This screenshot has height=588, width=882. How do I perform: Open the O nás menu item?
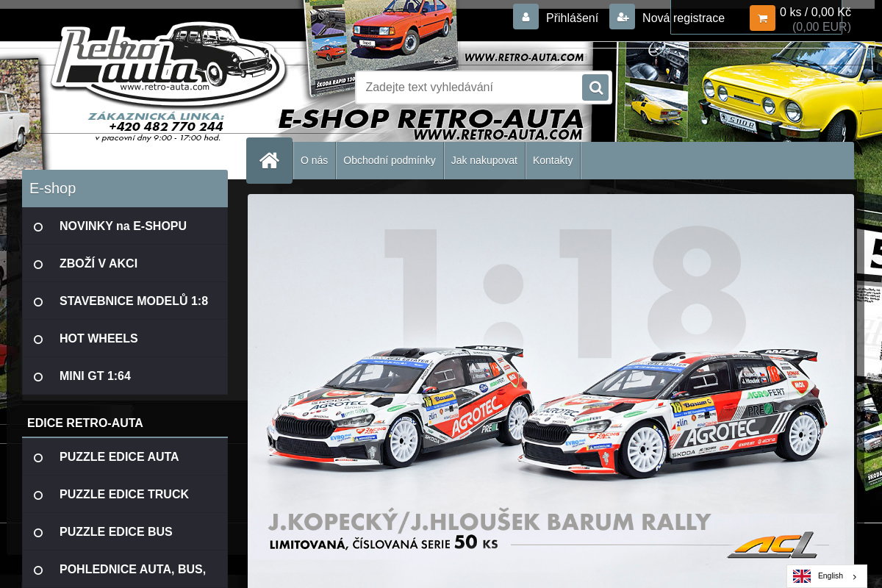point(315,159)
